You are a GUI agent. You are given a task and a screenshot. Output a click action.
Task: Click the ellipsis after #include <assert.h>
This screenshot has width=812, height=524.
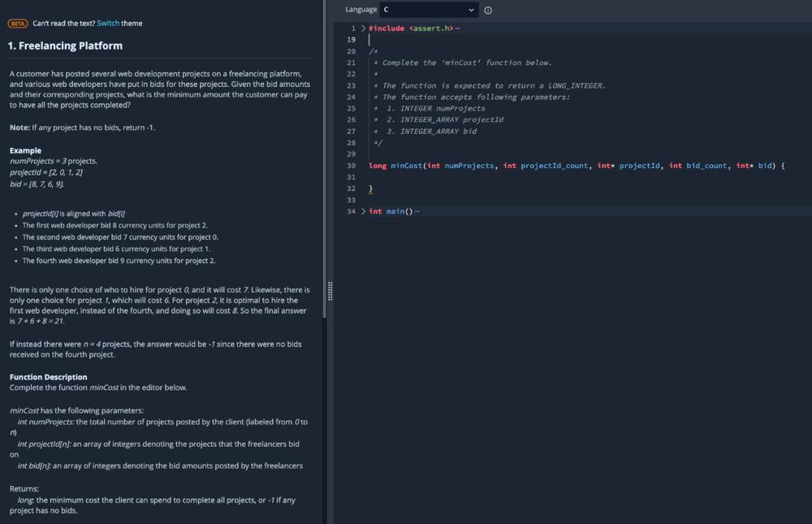458,28
